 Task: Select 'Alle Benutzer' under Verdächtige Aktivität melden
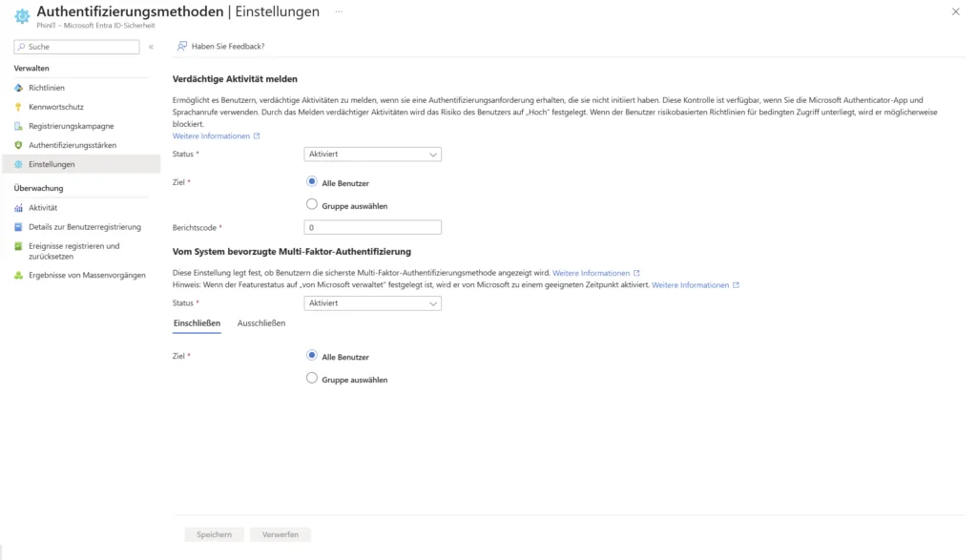coord(312,182)
